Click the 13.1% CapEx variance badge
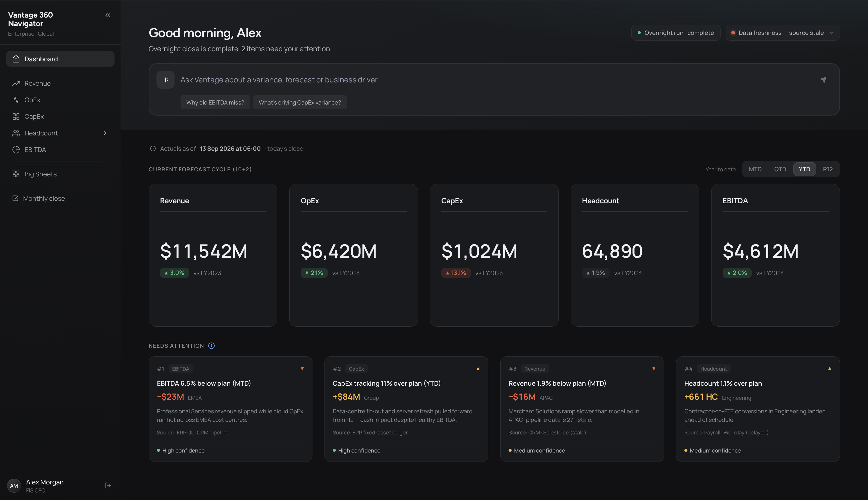This screenshot has height=500, width=868. tap(456, 273)
